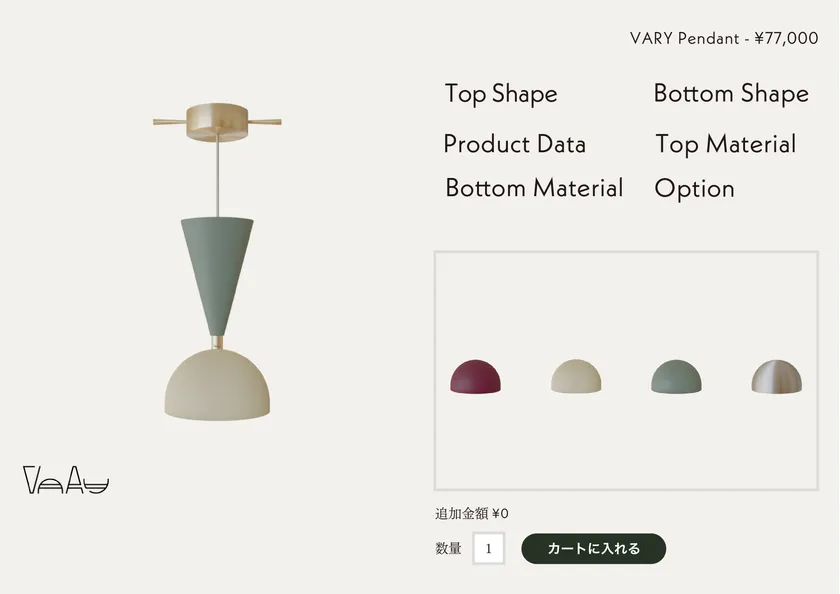The height and width of the screenshot is (594, 840).
Task: Click the VARY Pendant product name
Action: pyautogui.click(x=685, y=39)
